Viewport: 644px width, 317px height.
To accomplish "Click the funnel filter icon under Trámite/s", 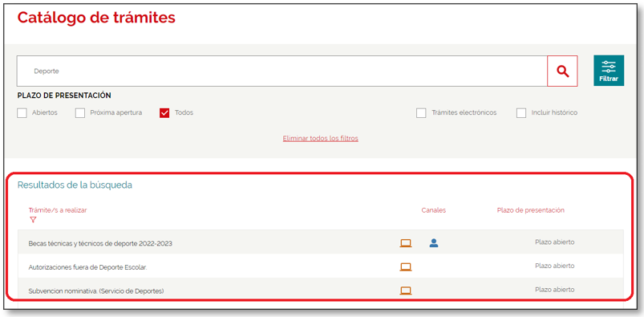I will click(x=33, y=220).
